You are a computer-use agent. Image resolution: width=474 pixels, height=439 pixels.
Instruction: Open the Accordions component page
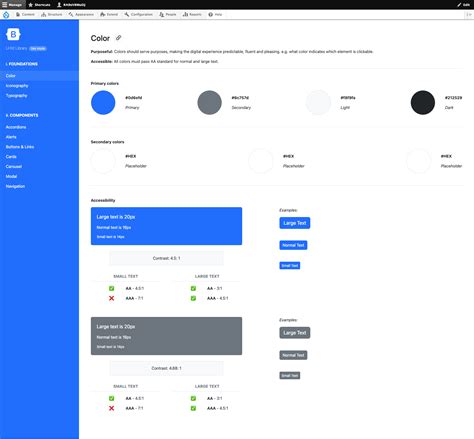point(16,127)
